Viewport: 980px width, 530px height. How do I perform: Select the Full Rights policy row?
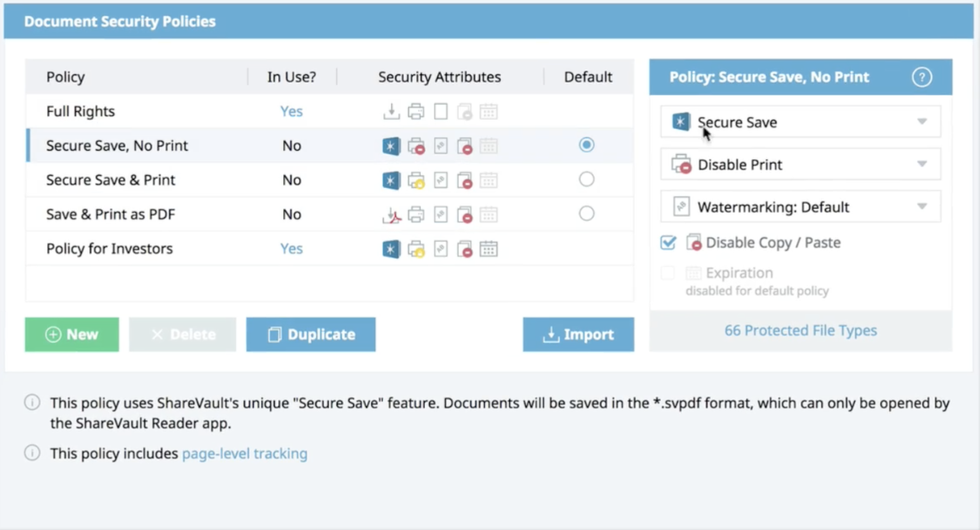click(x=329, y=111)
